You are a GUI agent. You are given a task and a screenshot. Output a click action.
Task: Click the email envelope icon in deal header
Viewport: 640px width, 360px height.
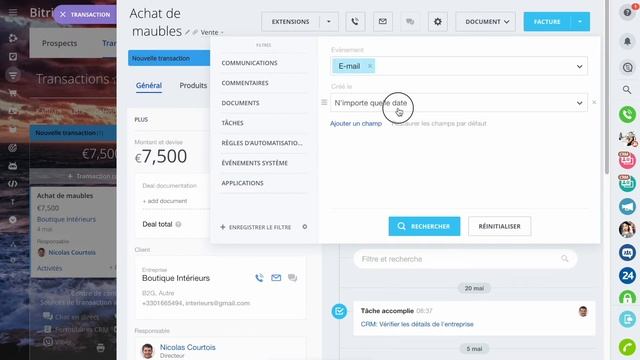(x=383, y=22)
